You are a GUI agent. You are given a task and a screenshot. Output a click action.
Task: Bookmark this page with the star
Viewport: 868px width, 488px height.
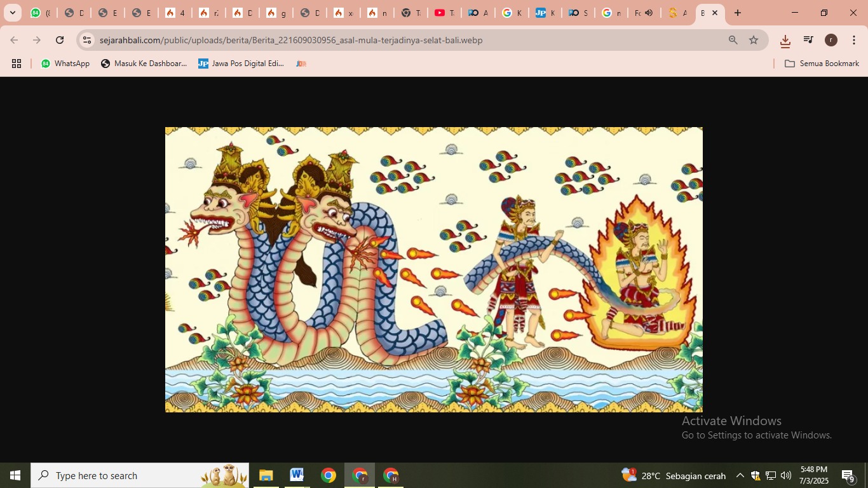click(754, 40)
